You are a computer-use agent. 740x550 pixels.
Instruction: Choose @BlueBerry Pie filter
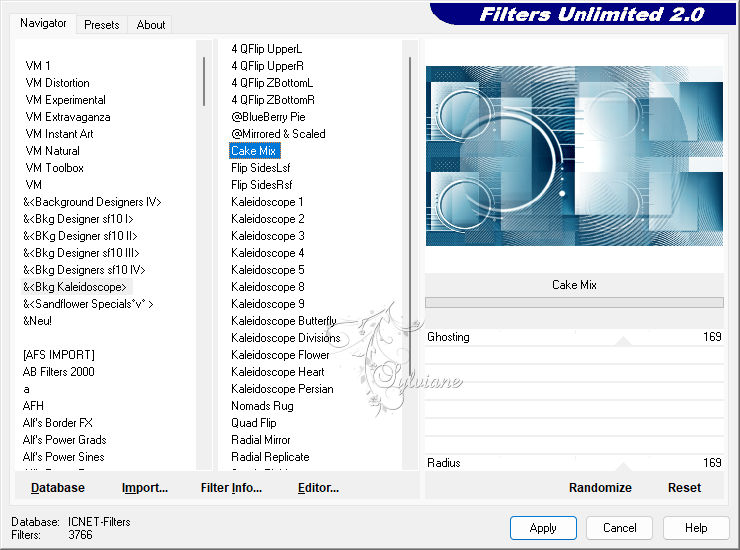click(x=268, y=117)
